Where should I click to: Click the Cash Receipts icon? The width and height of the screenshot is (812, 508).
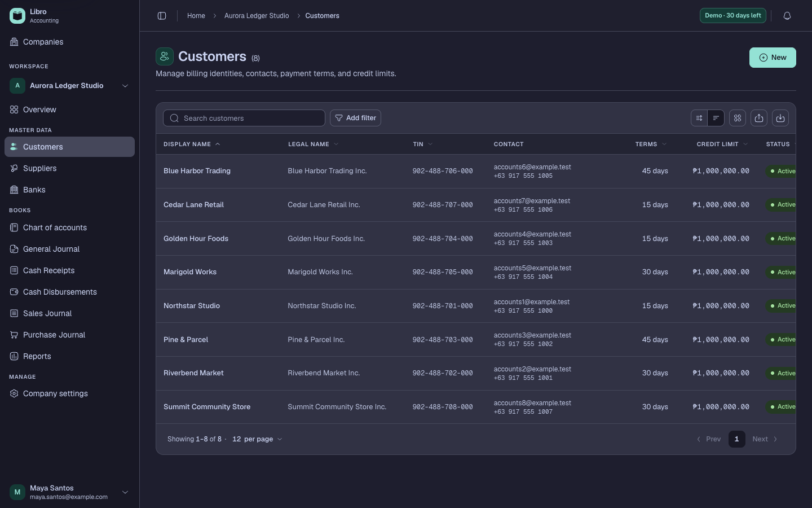coord(14,270)
